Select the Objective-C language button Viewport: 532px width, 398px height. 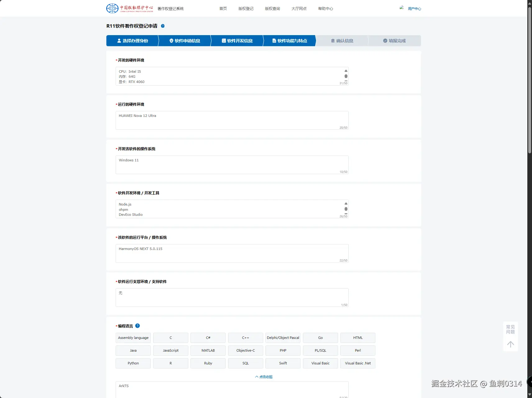(x=245, y=350)
